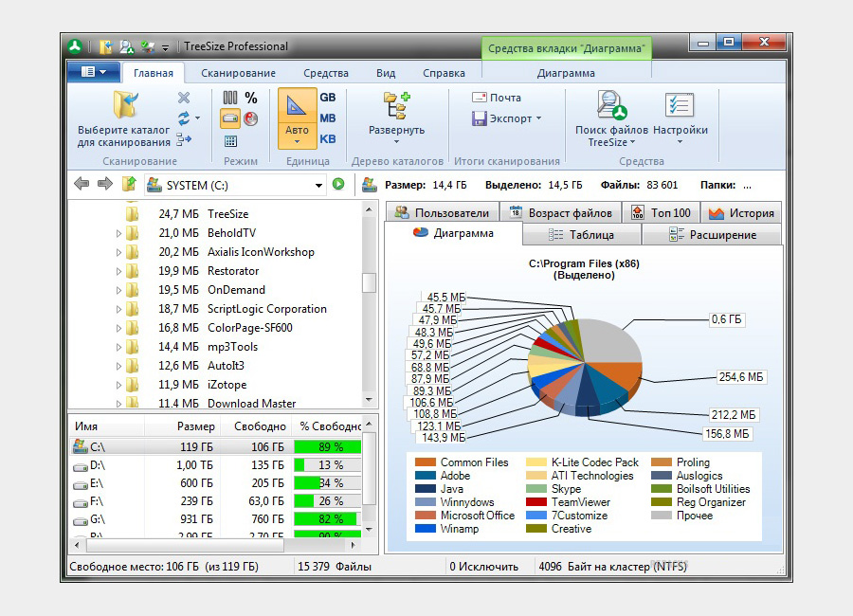Set size unit to KB
Screen dimensions: 853x616
(328, 138)
